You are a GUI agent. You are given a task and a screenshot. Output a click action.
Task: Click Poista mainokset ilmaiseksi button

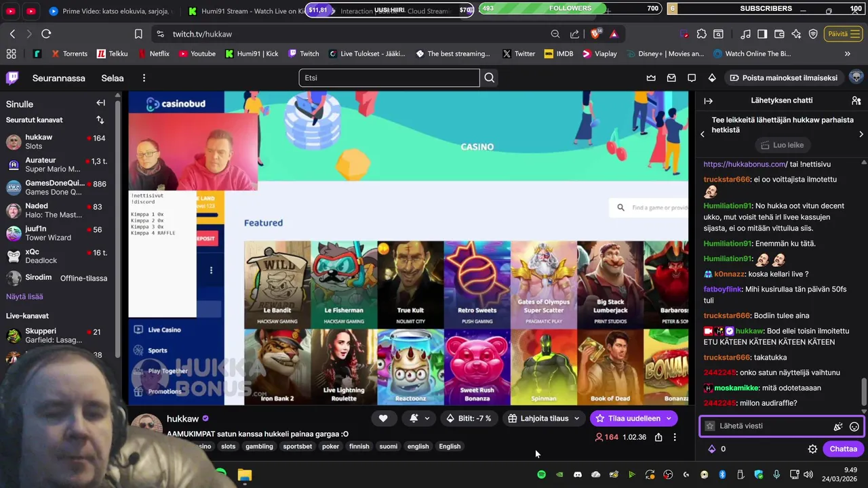[x=784, y=78]
